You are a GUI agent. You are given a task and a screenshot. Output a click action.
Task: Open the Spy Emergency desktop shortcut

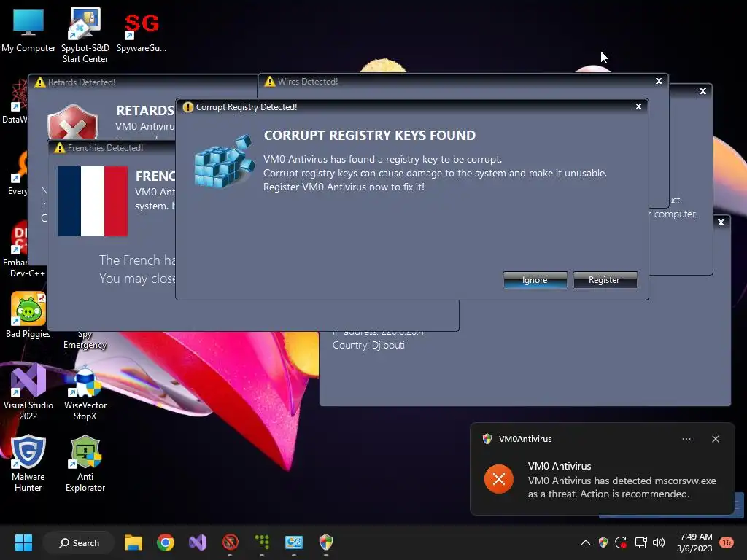pos(85,340)
